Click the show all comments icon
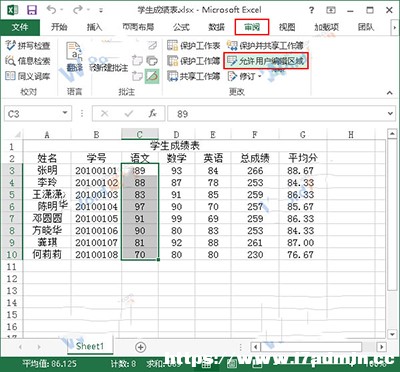The image size is (400, 372). pos(152,61)
